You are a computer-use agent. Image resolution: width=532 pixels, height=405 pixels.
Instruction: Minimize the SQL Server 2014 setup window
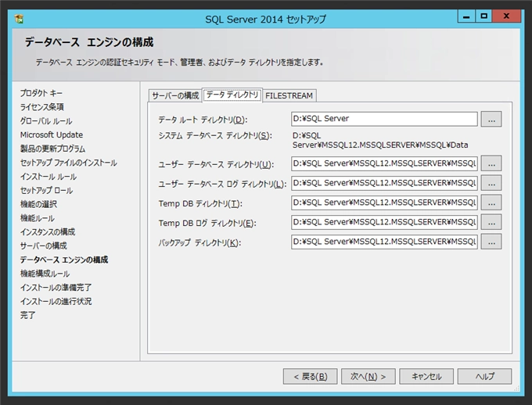[x=466, y=16]
